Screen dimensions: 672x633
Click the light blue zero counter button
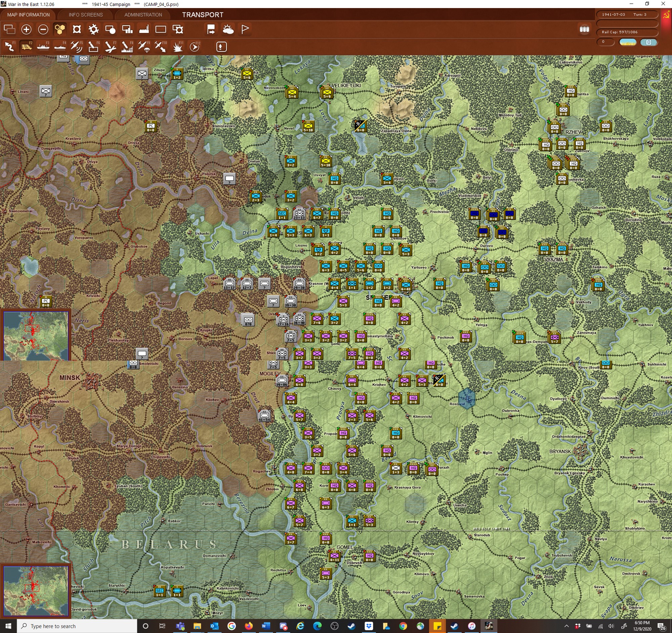click(x=648, y=42)
